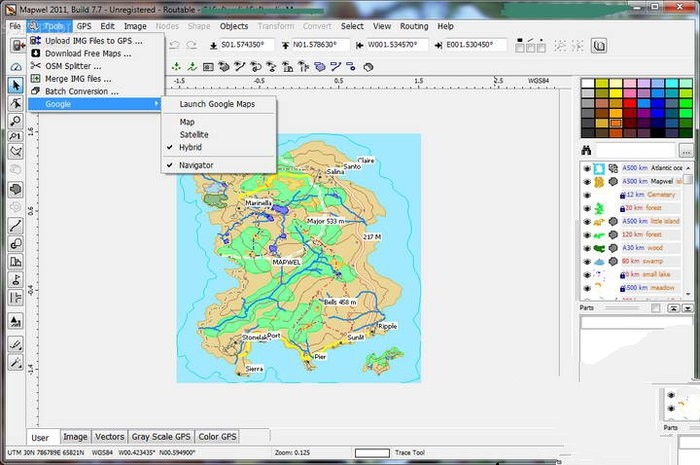Select the flag pin POI tool
Viewport: 700px width, 465px height.
pos(16,280)
